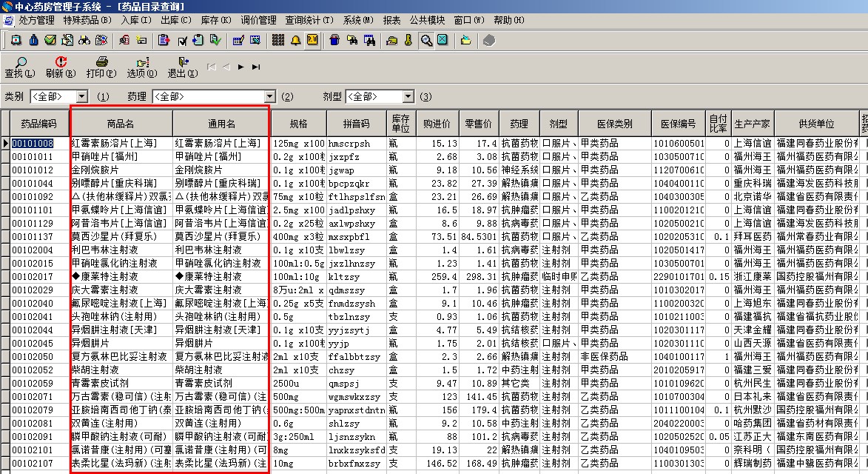Click the 零售价 column header
868x474 pixels.
tap(478, 124)
